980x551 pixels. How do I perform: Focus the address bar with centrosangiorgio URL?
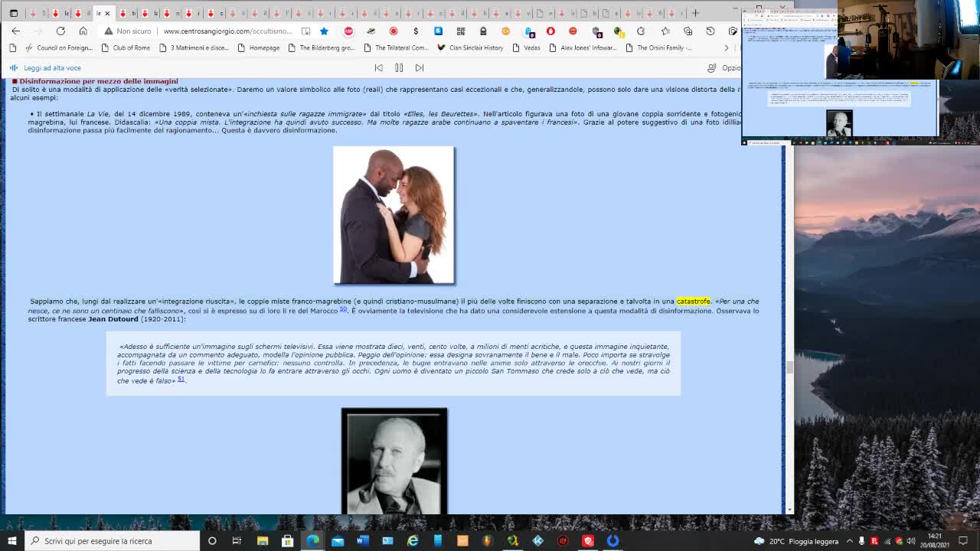point(227,31)
